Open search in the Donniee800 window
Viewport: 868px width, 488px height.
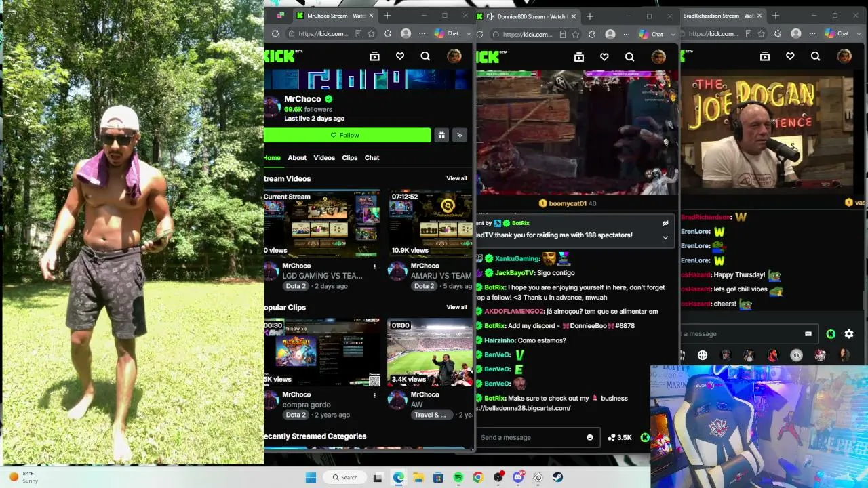pyautogui.click(x=629, y=57)
